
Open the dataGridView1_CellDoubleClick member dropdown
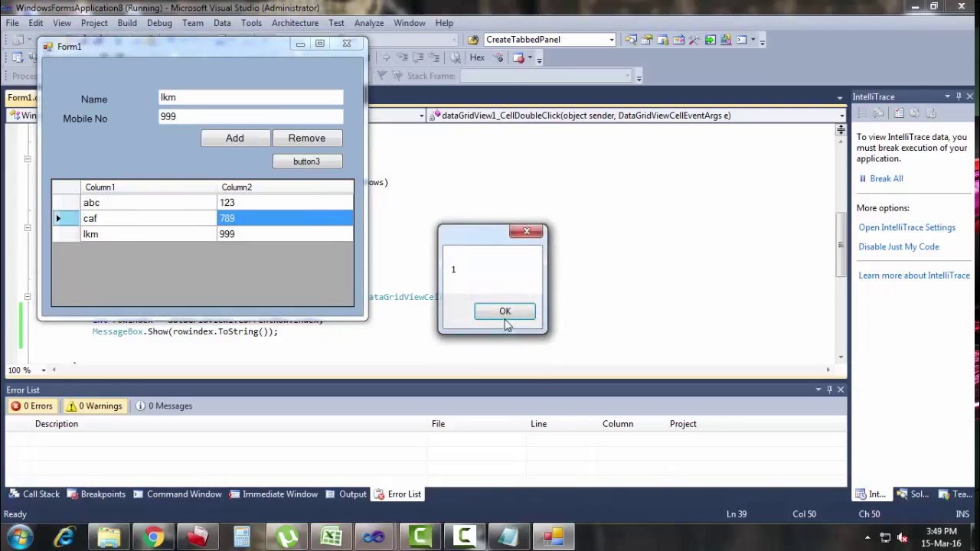[841, 116]
